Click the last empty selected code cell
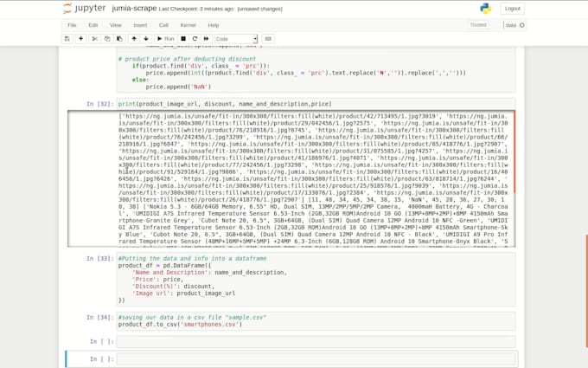 click(x=316, y=359)
